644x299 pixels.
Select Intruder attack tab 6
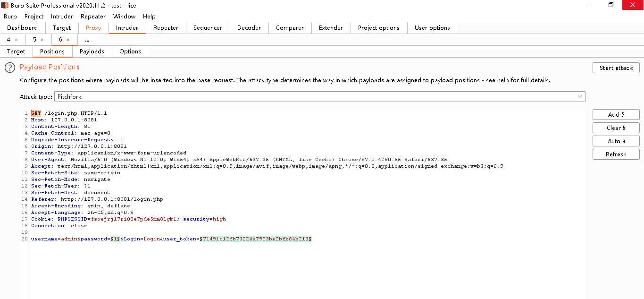pos(60,40)
